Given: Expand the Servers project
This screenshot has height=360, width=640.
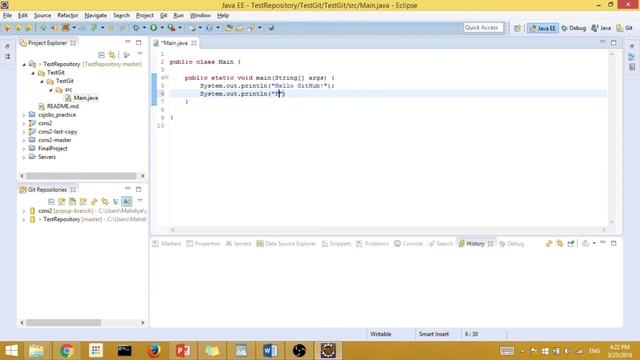Looking at the screenshot, I should click(24, 157).
